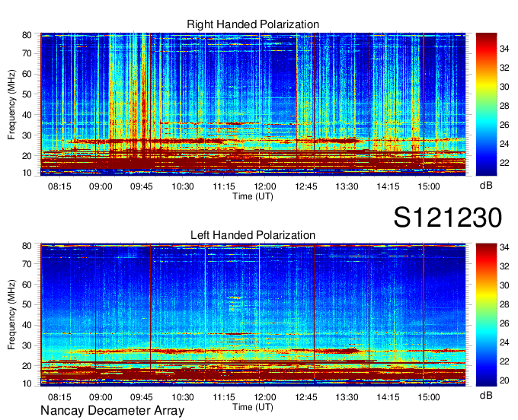Click the 10 MHz tick of the left-handed plot
The height and width of the screenshot is (420, 518).
[x=27, y=383]
